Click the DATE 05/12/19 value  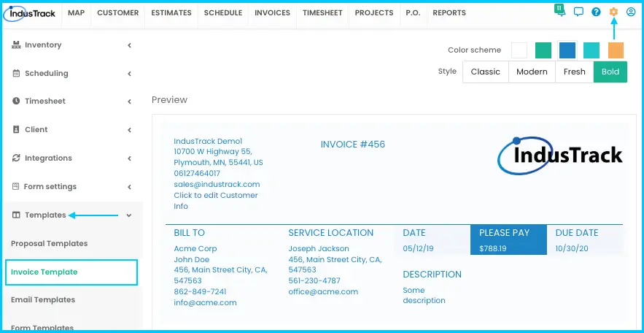pos(418,249)
